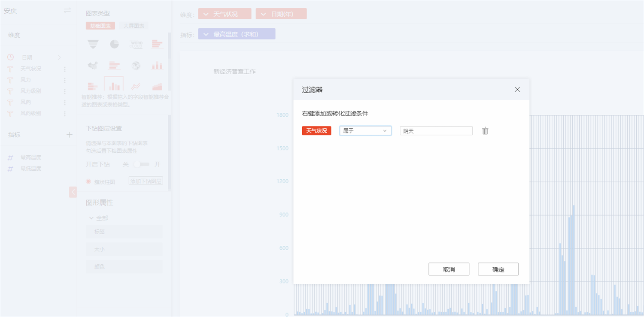Select the pie chart type
Image resolution: width=644 pixels, height=317 pixels.
coord(114,44)
